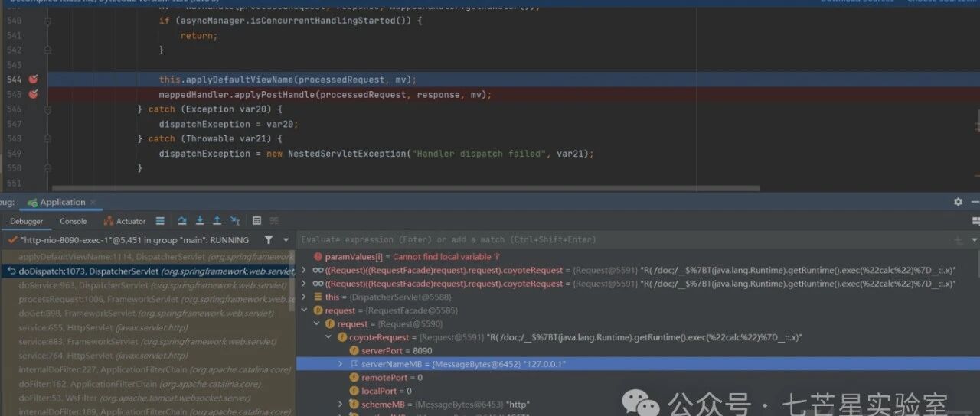Viewport: 980px width, 416px height.
Task: Select service:883 FrameworkServlet frame
Action: [x=148, y=341]
